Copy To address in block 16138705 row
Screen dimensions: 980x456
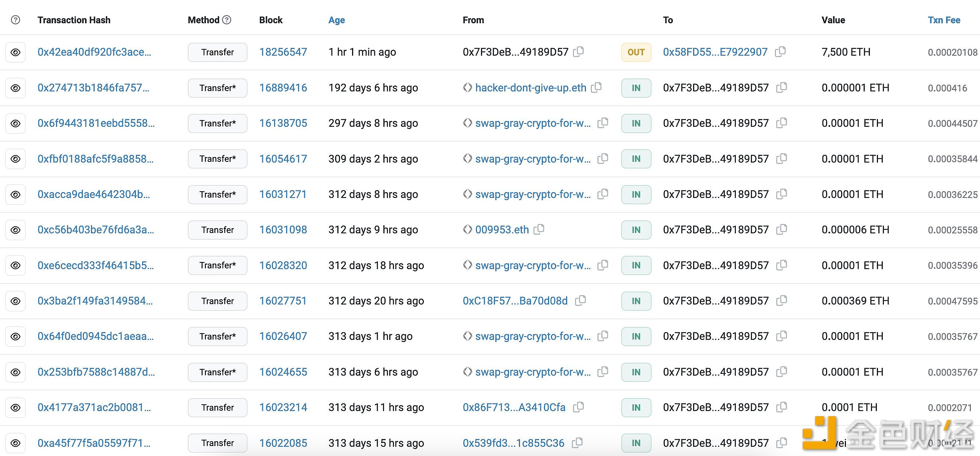point(781,123)
